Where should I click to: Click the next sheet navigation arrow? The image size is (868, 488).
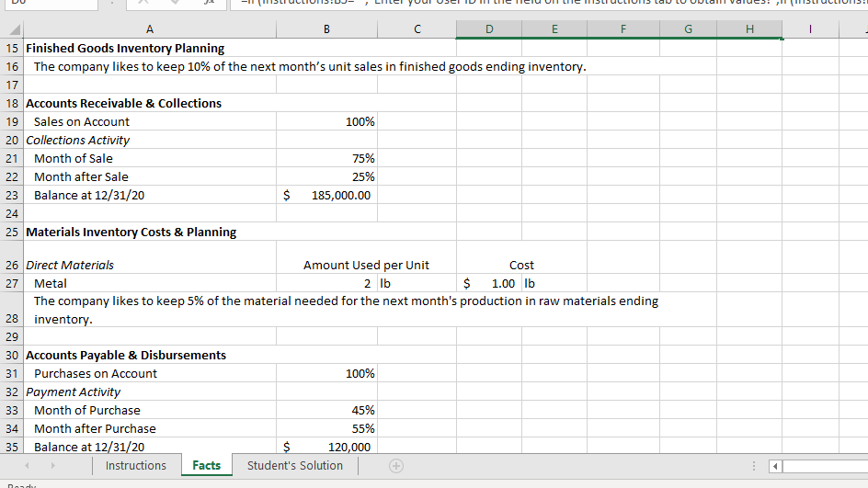[x=52, y=466]
